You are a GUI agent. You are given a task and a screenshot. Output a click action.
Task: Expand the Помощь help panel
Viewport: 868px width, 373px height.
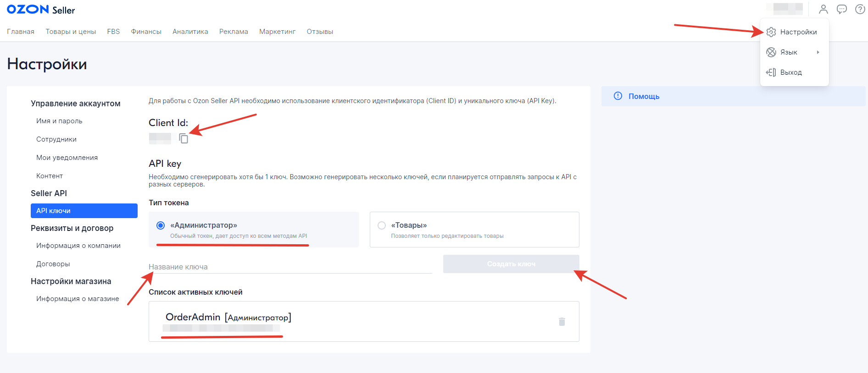pyautogui.click(x=733, y=96)
